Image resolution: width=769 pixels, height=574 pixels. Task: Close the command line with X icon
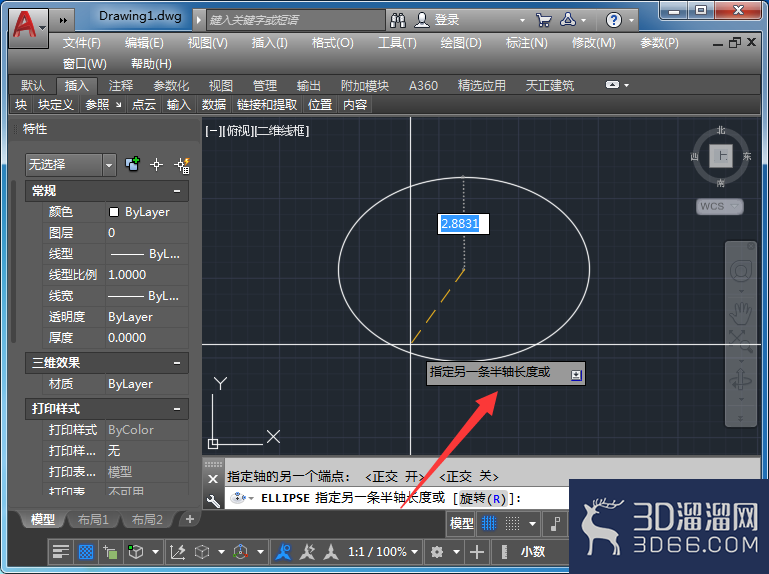(x=213, y=479)
